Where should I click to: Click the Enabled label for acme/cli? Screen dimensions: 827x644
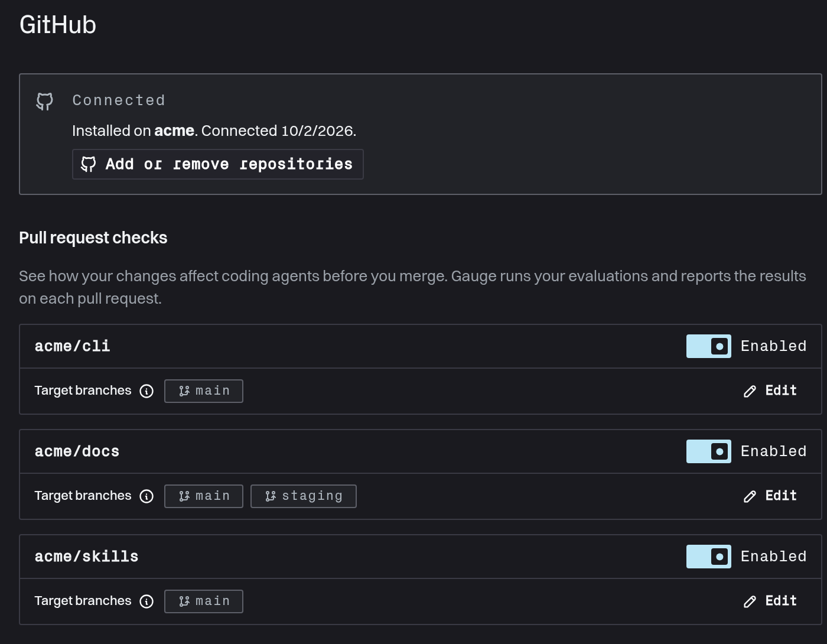(x=774, y=346)
